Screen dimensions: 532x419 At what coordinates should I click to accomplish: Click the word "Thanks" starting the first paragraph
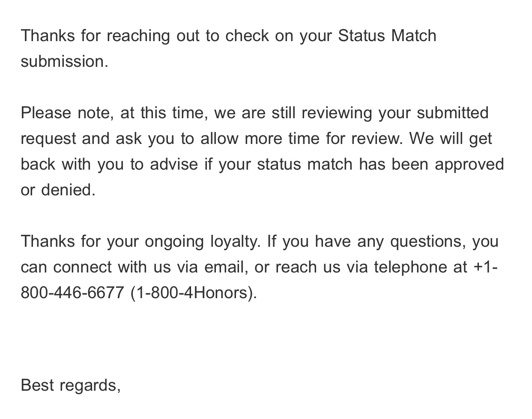pos(48,36)
